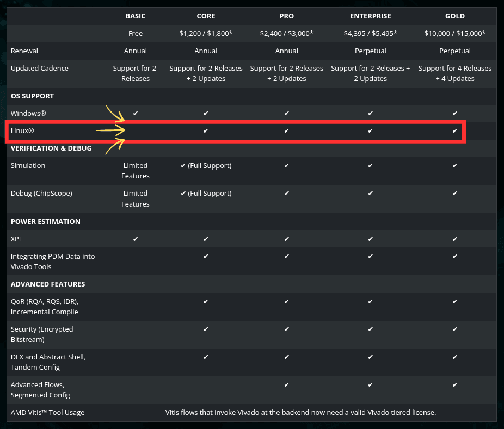
Task: Click 'Security (Encrypted Bitstream)' row label
Action: pos(42,334)
